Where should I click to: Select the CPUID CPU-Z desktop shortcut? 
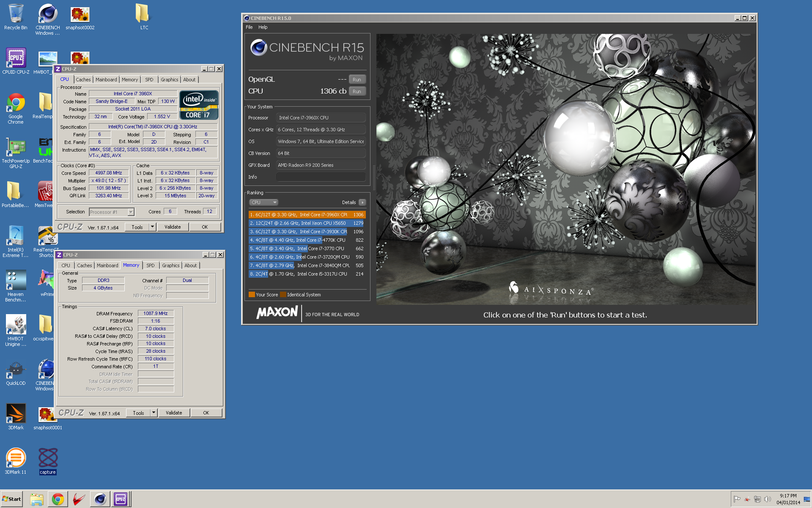click(16, 61)
